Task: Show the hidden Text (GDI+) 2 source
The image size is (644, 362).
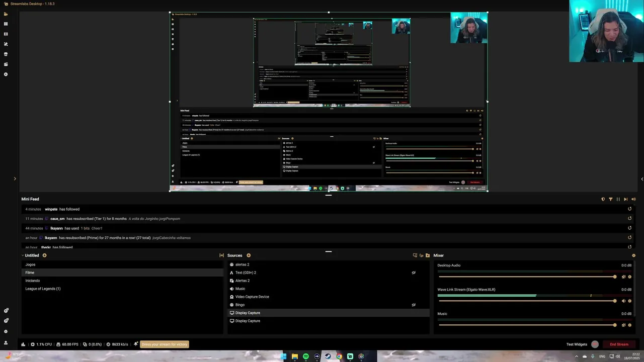Action: point(414,273)
